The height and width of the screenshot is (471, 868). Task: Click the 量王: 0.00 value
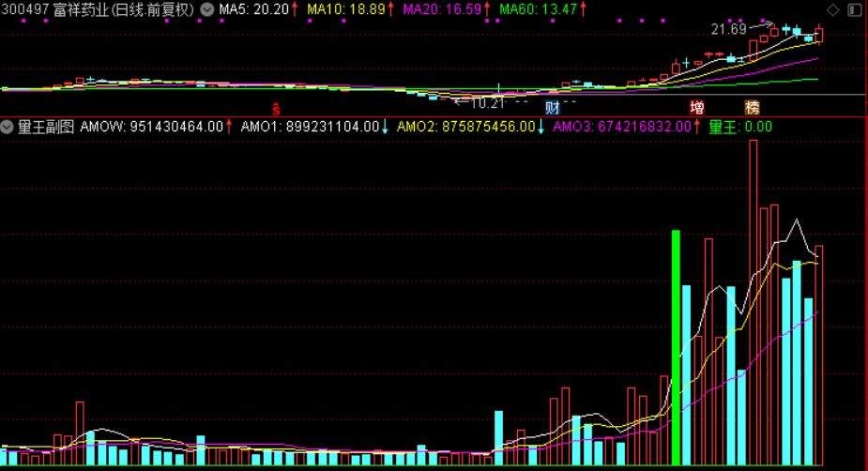pyautogui.click(x=740, y=127)
